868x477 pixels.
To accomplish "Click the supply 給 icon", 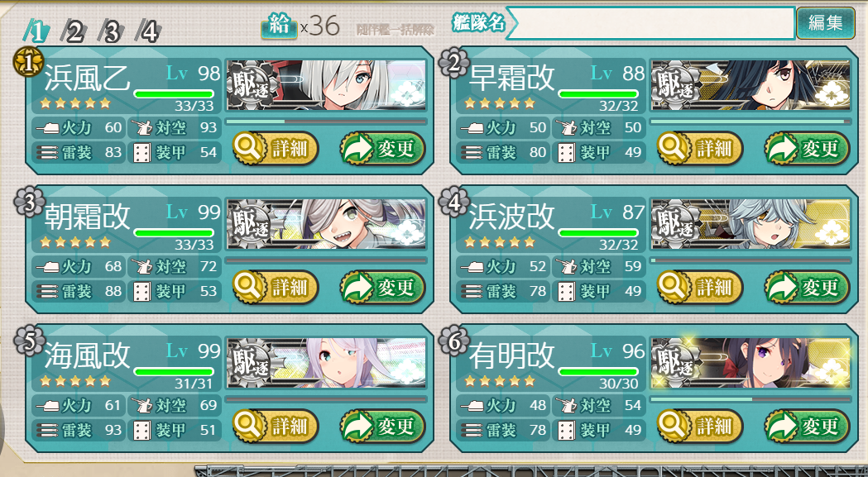I will coord(280,26).
